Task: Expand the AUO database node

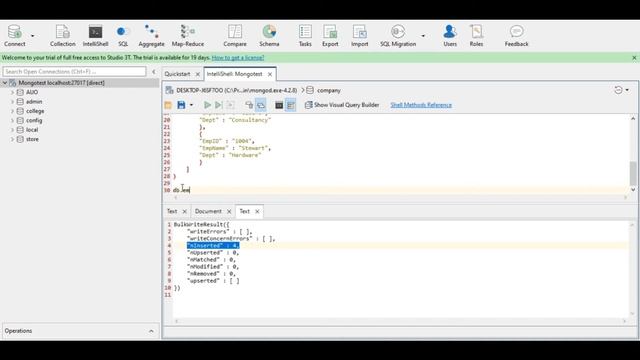Action: click(13, 92)
